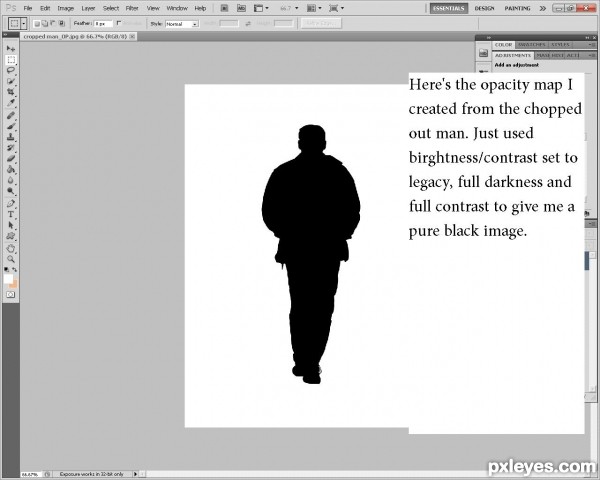Launch Bridge from application bar
Screen dimensions: 600x480
click(x=225, y=8)
